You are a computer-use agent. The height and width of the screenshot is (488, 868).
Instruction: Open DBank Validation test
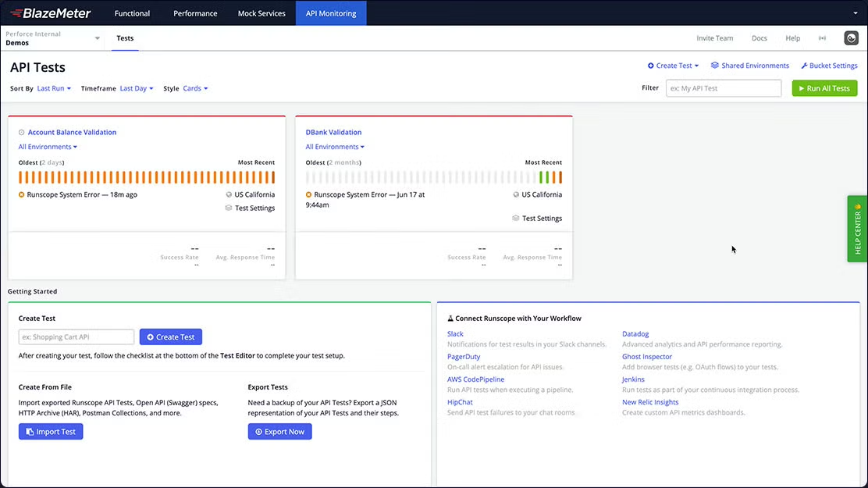(333, 133)
